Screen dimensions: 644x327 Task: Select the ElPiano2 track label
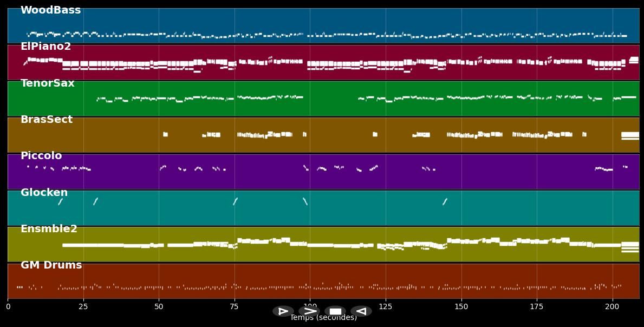(45, 47)
